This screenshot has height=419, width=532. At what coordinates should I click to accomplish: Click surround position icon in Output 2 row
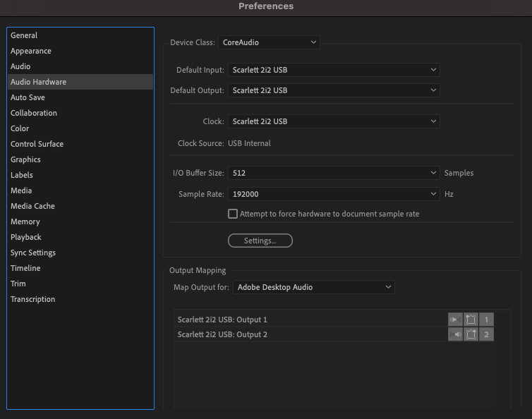(471, 334)
